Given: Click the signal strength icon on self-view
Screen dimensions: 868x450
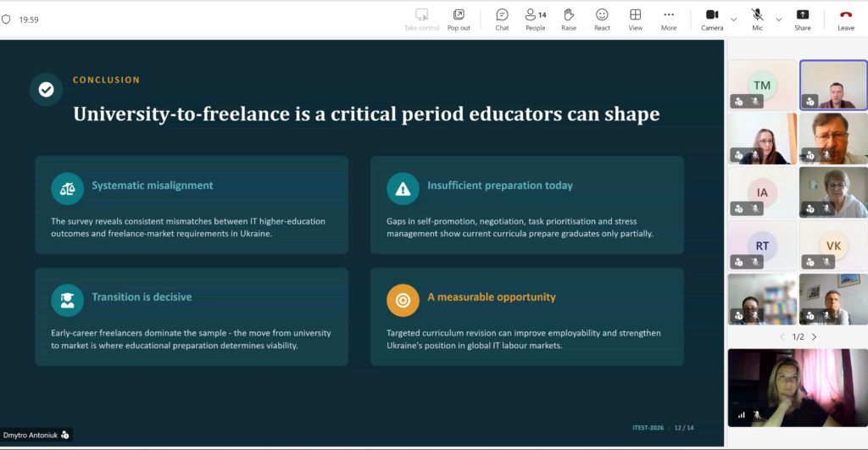Looking at the screenshot, I should click(741, 415).
